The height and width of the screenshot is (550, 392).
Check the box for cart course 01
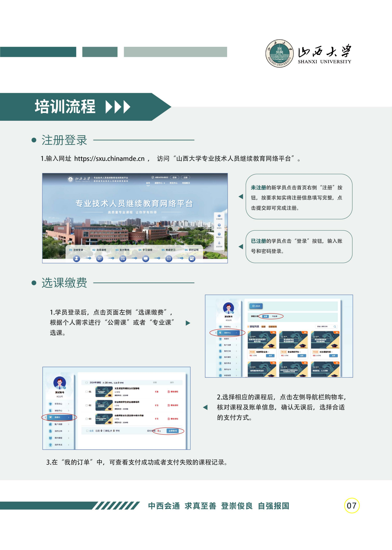[87, 392]
